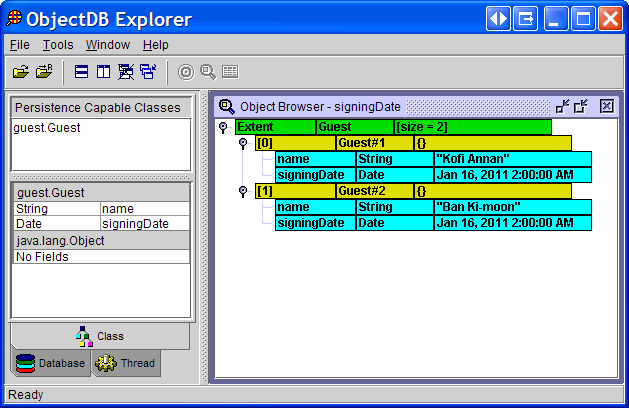Select signingDate row under Guest#1
This screenshot has height=408, width=629.
tap(433, 175)
